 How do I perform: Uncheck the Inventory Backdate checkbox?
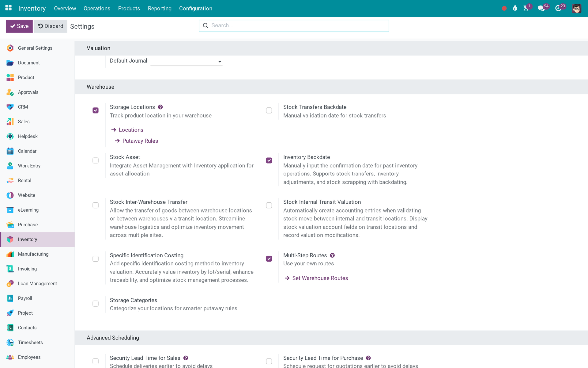point(269,160)
